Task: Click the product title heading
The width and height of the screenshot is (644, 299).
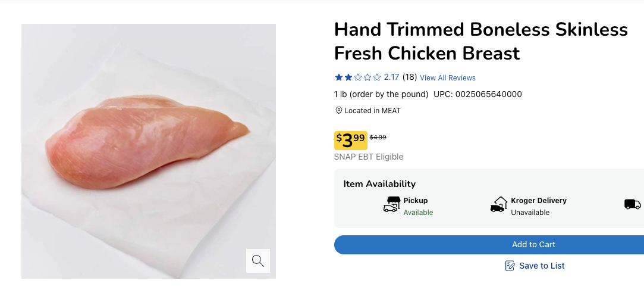Action: click(x=480, y=41)
